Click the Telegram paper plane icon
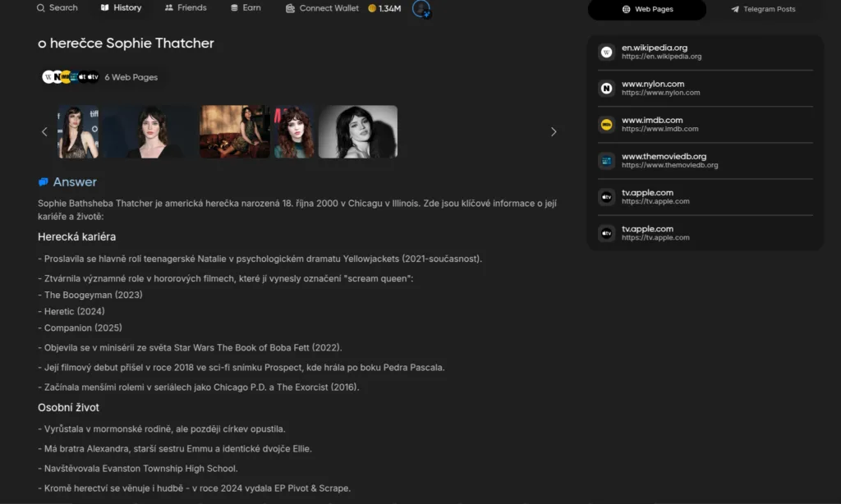The width and height of the screenshot is (841, 504). pos(735,9)
